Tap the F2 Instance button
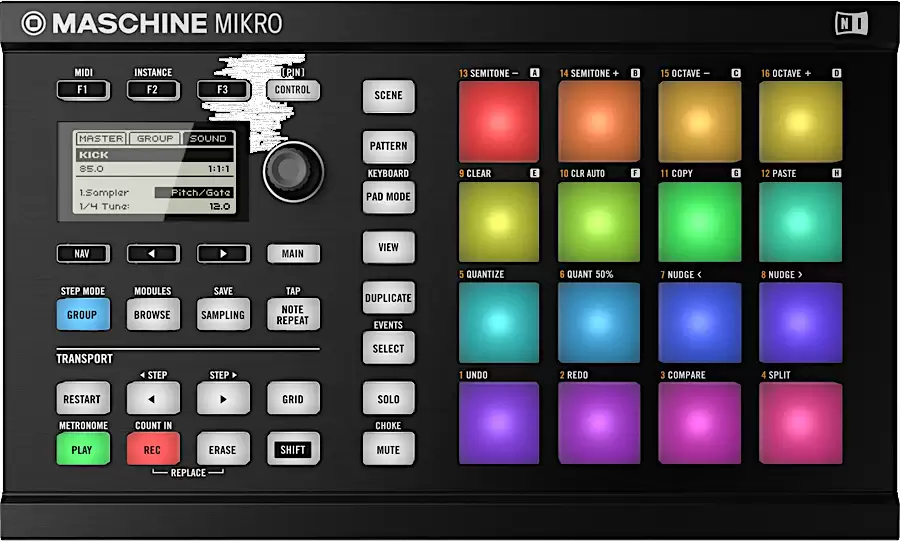This screenshot has width=900, height=541. (153, 90)
